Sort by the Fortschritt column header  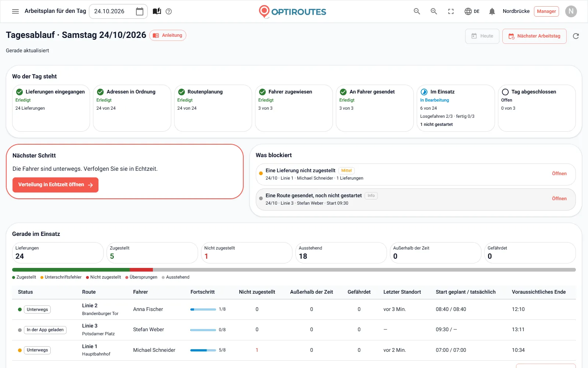202,292
